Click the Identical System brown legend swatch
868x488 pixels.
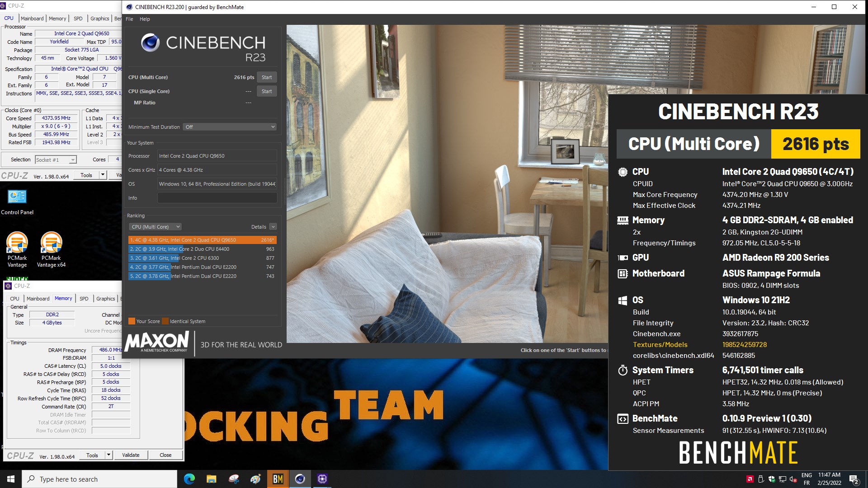pos(165,321)
